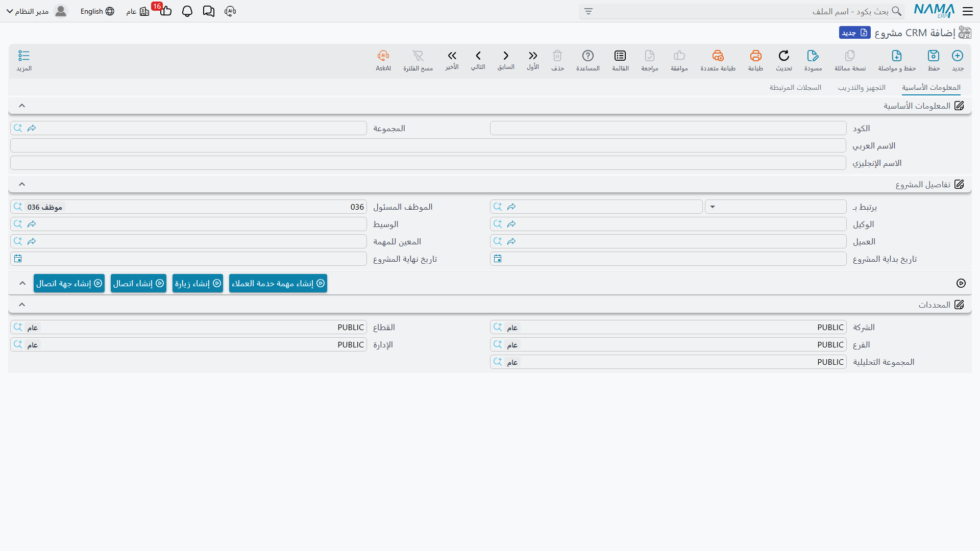
Task: Click the NAMA ERP logo
Action: click(x=934, y=11)
